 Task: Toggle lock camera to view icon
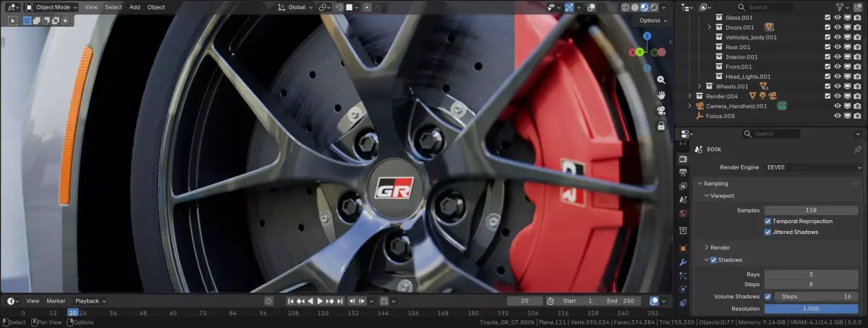tap(661, 125)
